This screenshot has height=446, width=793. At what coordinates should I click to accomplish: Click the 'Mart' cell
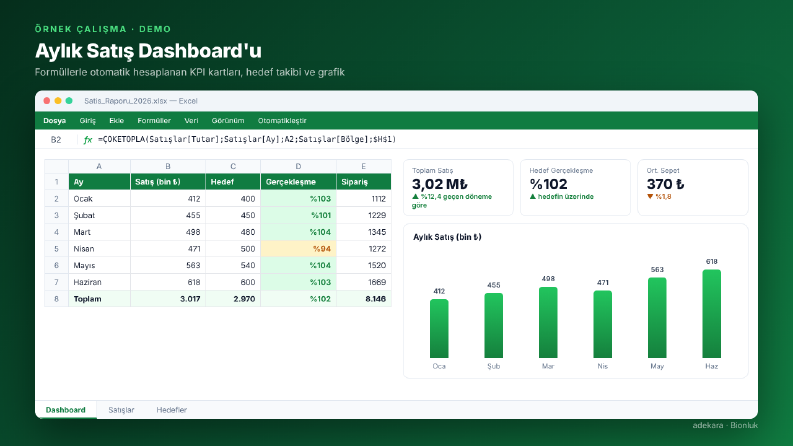click(99, 232)
